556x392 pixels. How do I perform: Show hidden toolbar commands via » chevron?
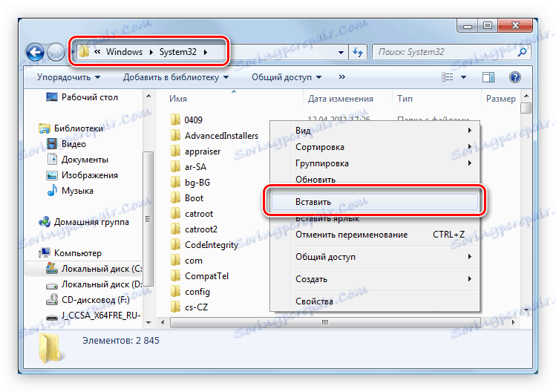point(341,76)
